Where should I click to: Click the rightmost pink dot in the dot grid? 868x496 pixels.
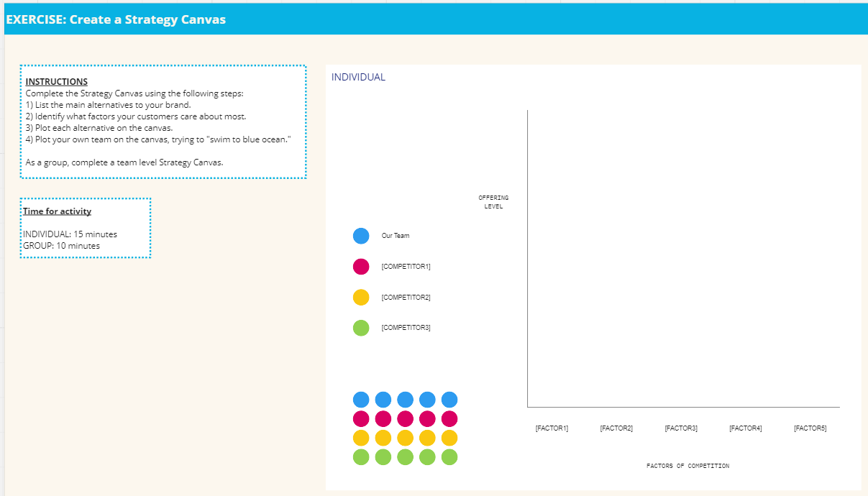[x=449, y=418]
